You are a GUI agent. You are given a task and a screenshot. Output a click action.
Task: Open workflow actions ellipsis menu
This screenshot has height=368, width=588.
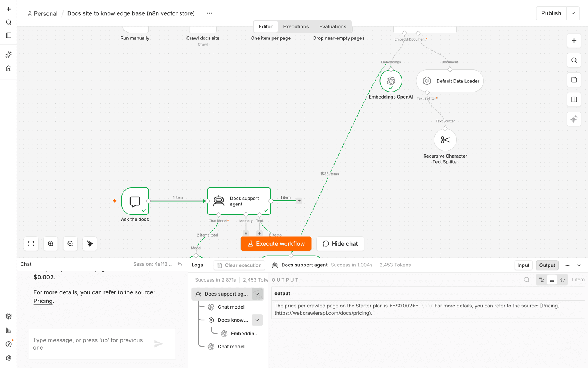209,13
